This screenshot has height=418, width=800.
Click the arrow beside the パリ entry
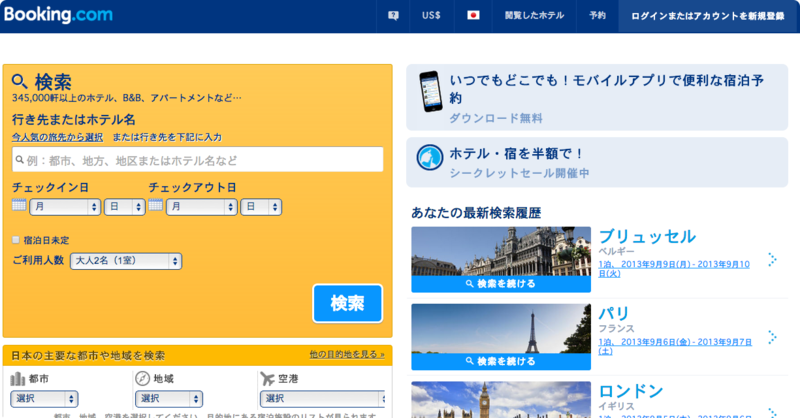coord(772,337)
